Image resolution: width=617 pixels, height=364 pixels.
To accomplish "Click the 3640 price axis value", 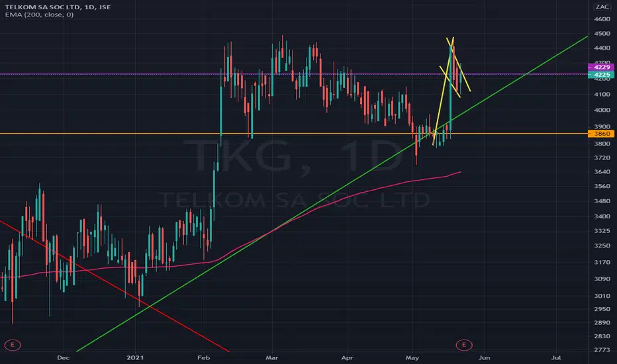I will pyautogui.click(x=602, y=172).
